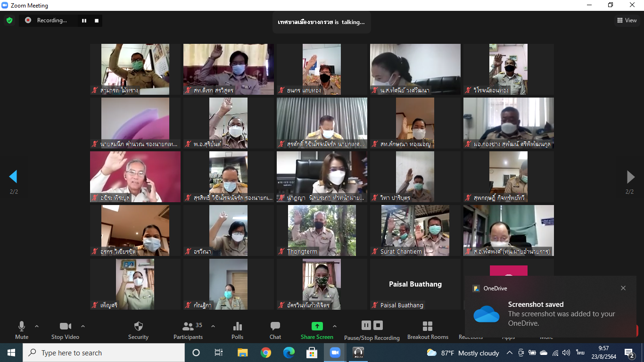Image resolution: width=644 pixels, height=362 pixels.
Task: Click the muted mic icon on Paisal Buathang tile
Action: 375,305
